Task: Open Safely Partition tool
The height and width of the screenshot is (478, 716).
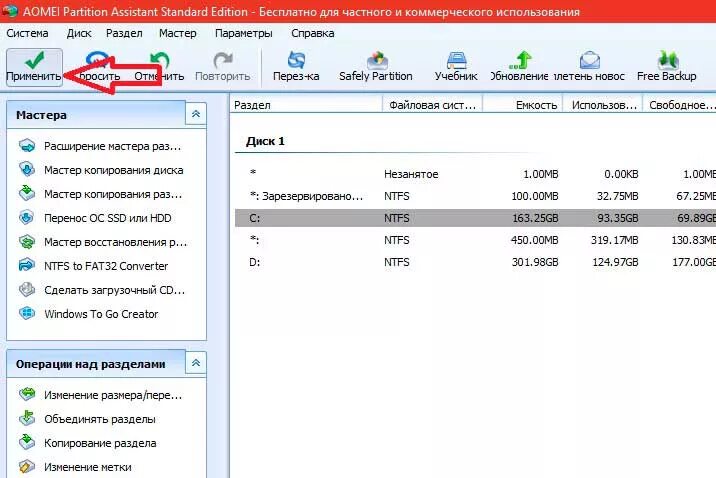Action: coord(376,67)
